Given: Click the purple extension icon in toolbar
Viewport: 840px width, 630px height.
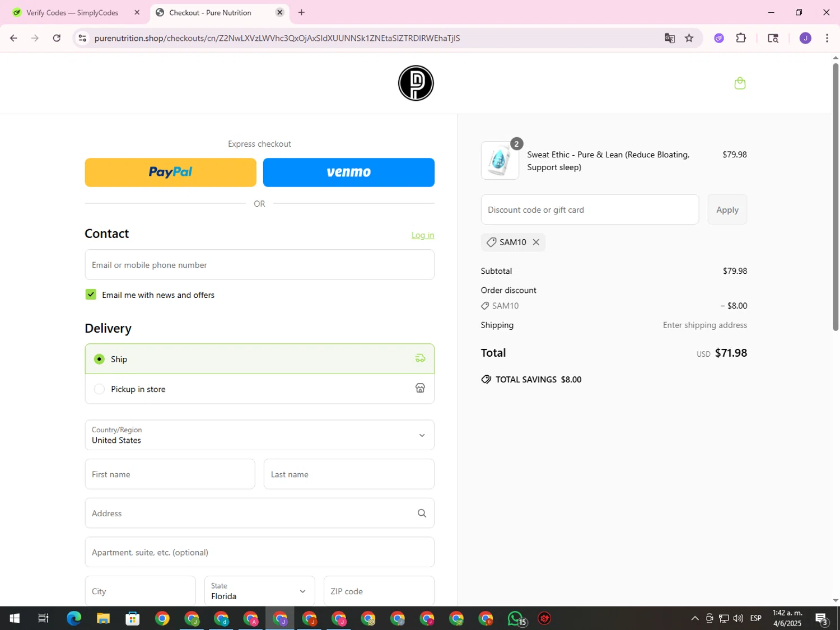Looking at the screenshot, I should coord(719,38).
